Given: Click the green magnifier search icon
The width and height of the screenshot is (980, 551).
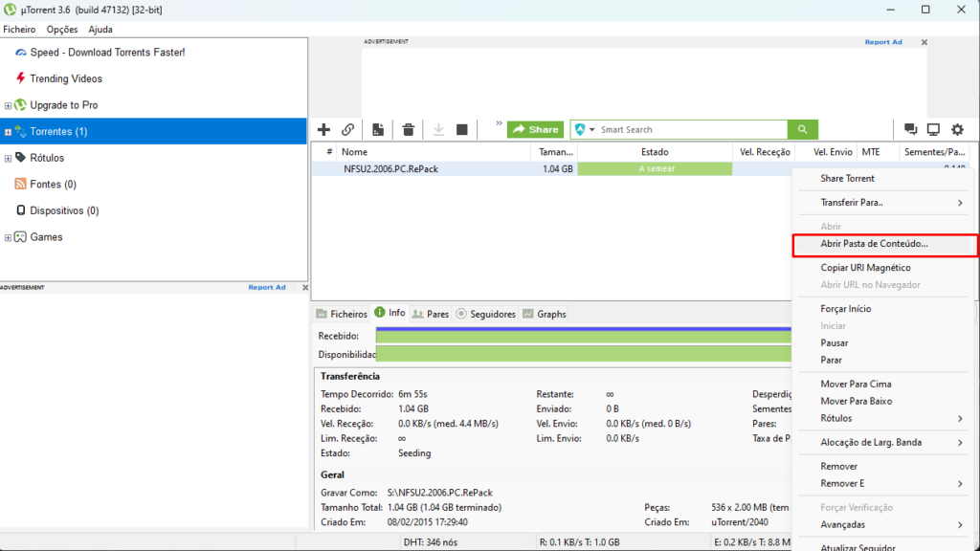Looking at the screenshot, I should 803,129.
